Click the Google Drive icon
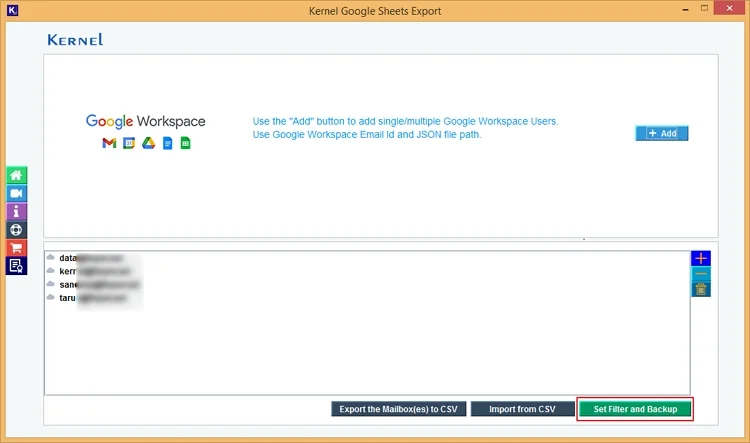750x443 pixels. [x=148, y=144]
